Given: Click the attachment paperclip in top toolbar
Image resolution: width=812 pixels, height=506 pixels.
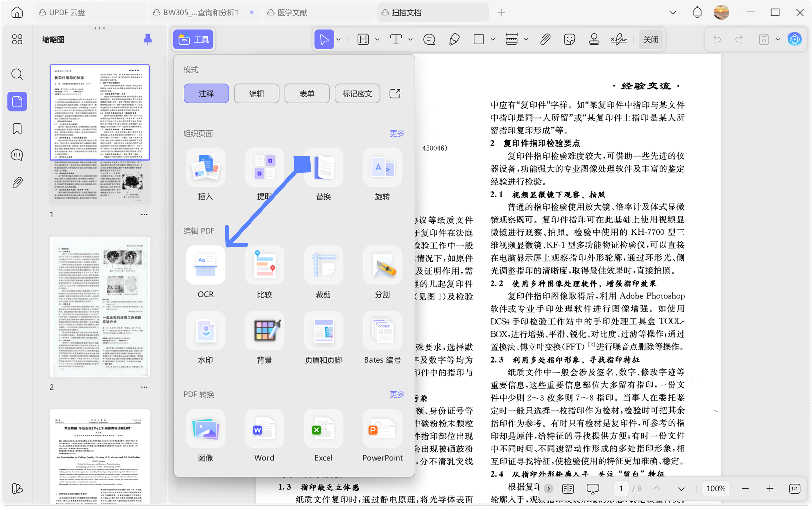Looking at the screenshot, I should [x=545, y=39].
